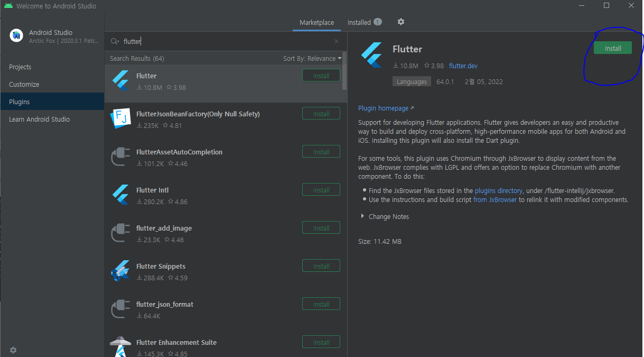This screenshot has width=644, height=357.
Task: Click the plugin search input field
Action: [x=226, y=41]
